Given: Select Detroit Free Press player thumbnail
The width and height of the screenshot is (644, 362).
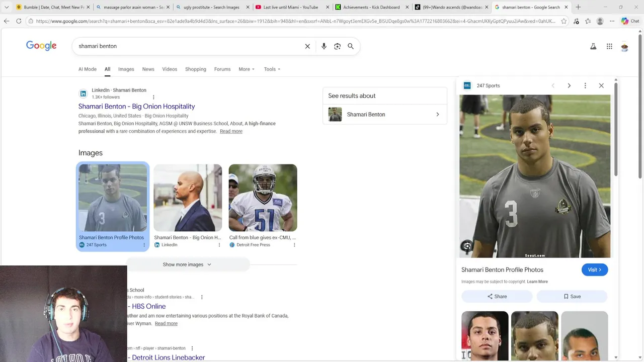Looking at the screenshot, I should pos(263,198).
